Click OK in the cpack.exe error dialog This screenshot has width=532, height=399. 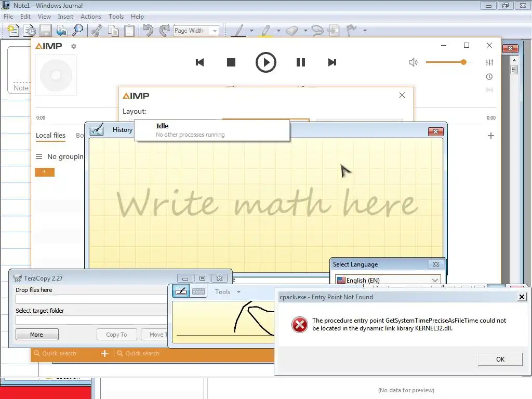(500, 360)
